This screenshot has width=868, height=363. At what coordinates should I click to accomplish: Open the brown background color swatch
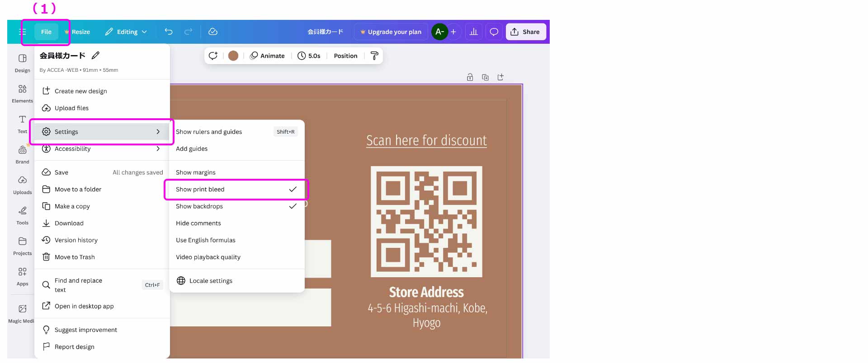pyautogui.click(x=233, y=56)
